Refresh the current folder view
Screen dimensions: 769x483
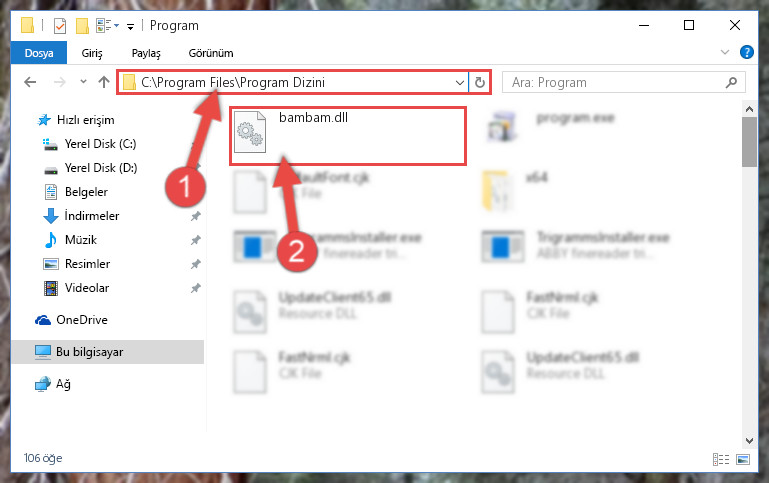[480, 82]
